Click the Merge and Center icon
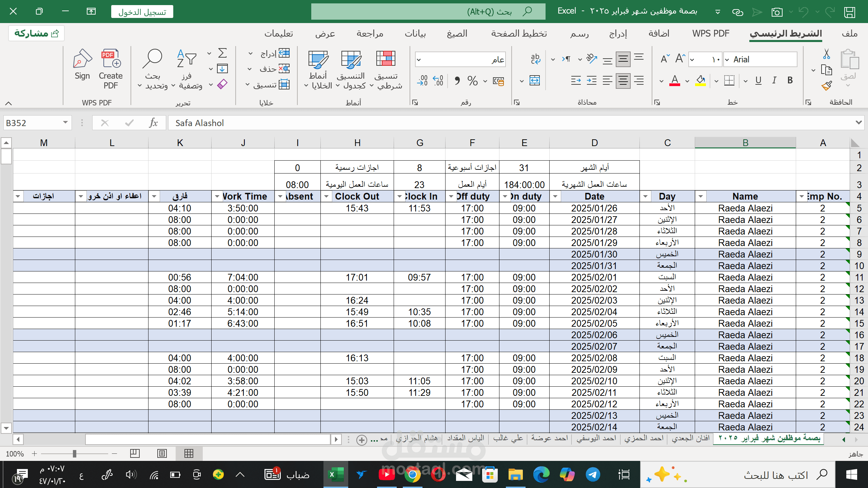 click(535, 81)
